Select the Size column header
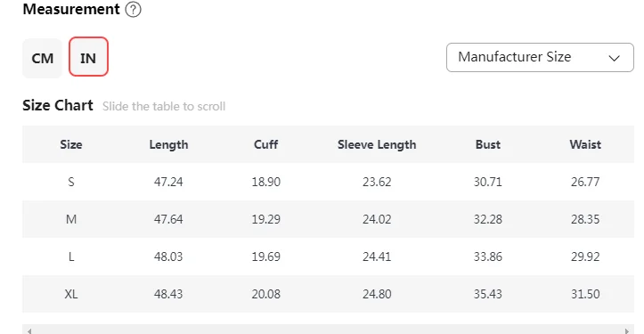This screenshot has width=644, height=334. click(x=71, y=144)
